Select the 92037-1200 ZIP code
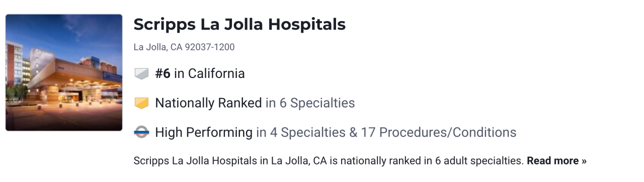Viewport: 644px width, 182px height. click(x=210, y=47)
